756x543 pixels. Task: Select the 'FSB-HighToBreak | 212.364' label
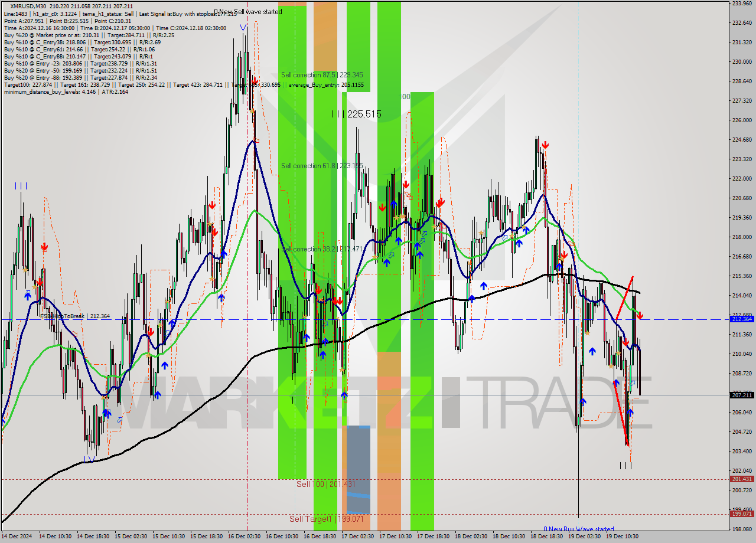click(x=74, y=316)
